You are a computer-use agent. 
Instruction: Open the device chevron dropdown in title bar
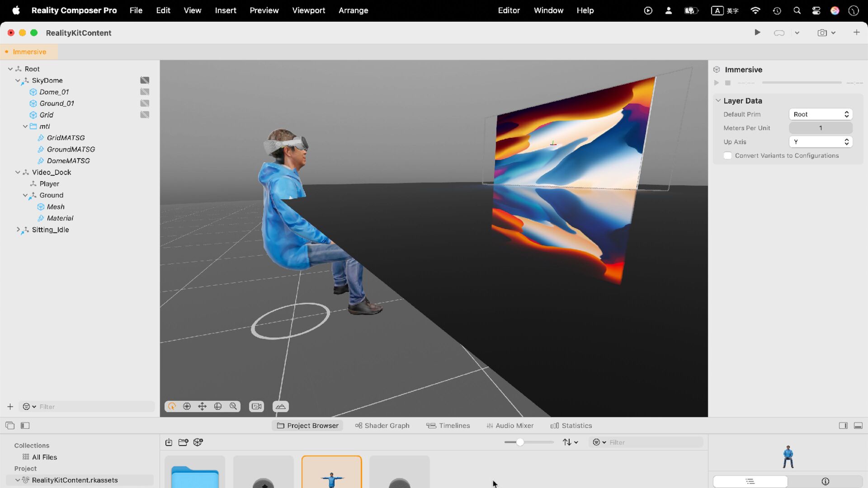797,33
